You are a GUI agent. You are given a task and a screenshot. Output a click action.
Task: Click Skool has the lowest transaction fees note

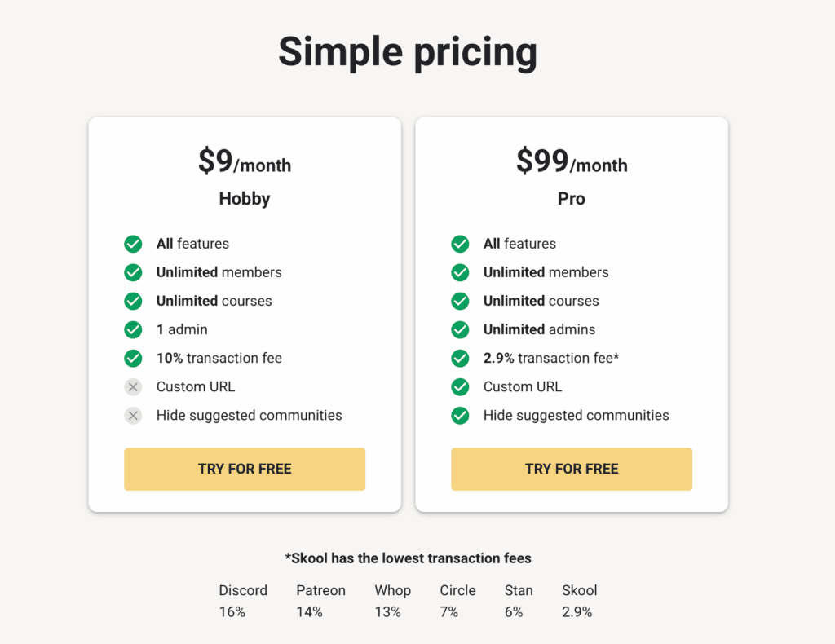pyautogui.click(x=408, y=558)
